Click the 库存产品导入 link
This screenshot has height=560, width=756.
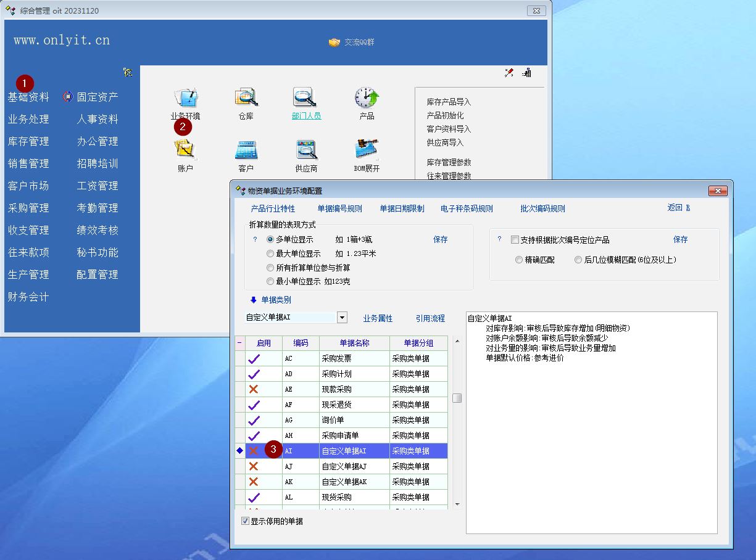[x=449, y=102]
